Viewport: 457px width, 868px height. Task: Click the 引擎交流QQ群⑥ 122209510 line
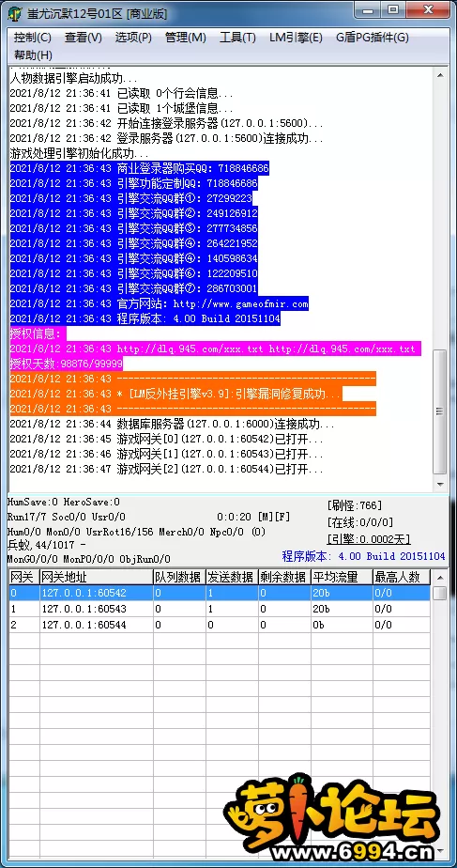tap(133, 273)
